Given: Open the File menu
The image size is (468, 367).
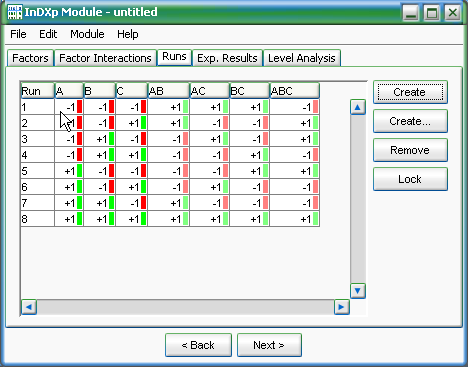Looking at the screenshot, I should pyautogui.click(x=18, y=34).
